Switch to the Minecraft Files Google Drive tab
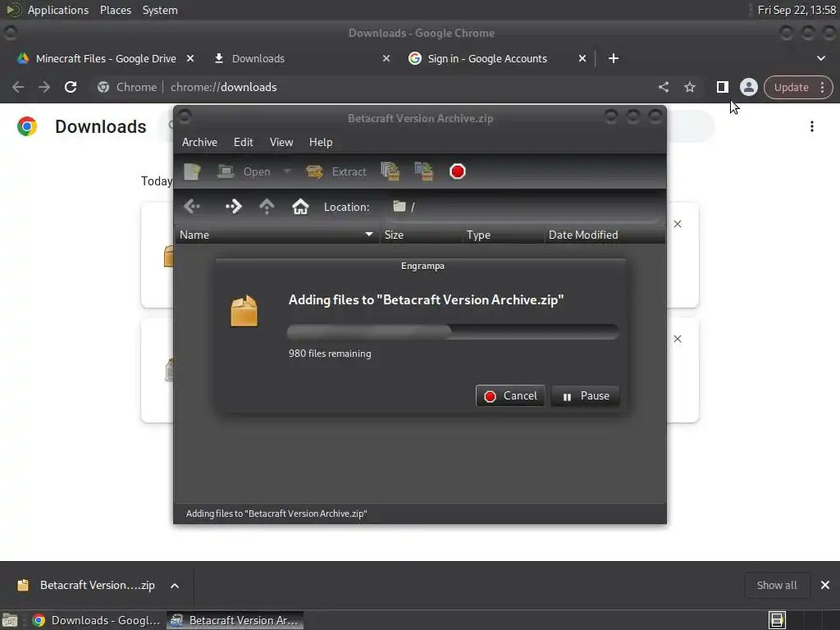 tap(106, 58)
